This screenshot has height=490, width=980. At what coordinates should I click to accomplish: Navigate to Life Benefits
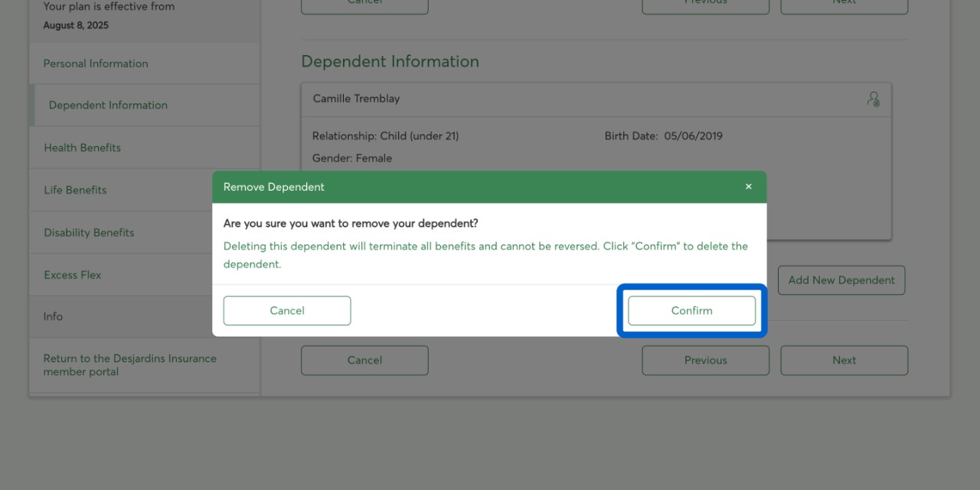pyautogui.click(x=75, y=190)
